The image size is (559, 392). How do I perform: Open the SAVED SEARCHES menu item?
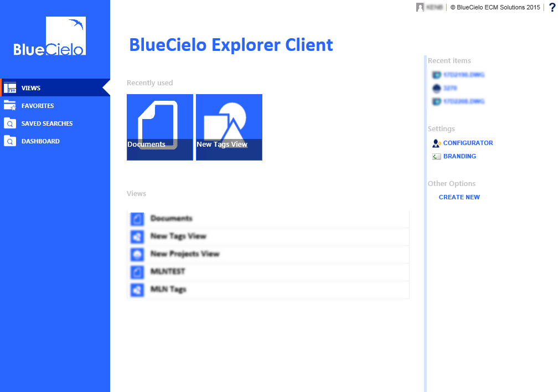pyautogui.click(x=55, y=123)
